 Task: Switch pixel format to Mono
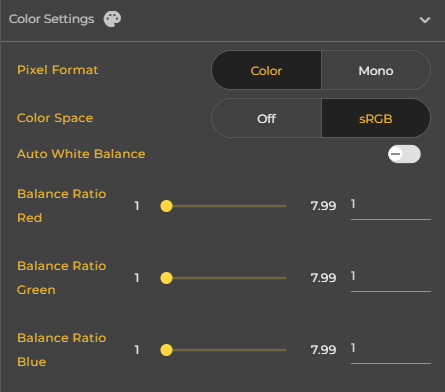pos(376,70)
